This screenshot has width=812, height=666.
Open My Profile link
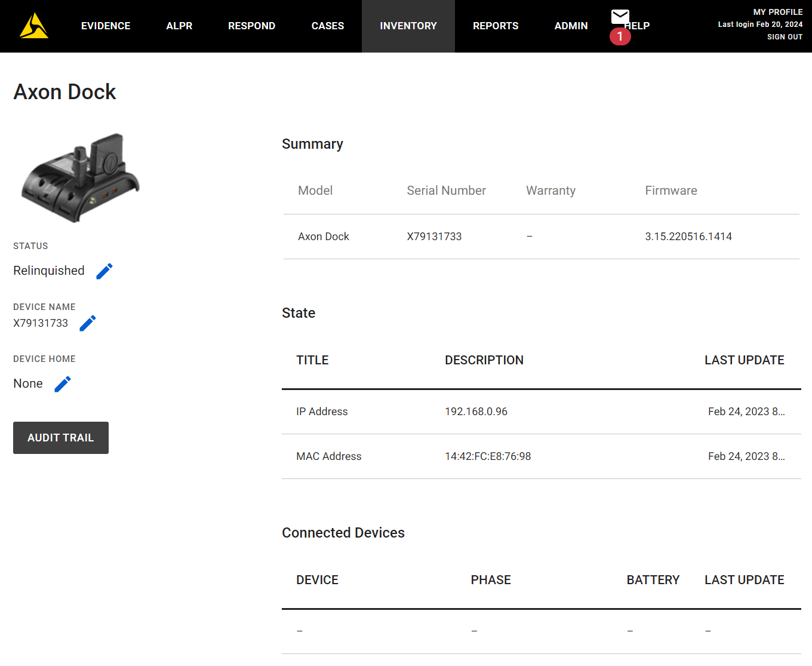pos(777,12)
